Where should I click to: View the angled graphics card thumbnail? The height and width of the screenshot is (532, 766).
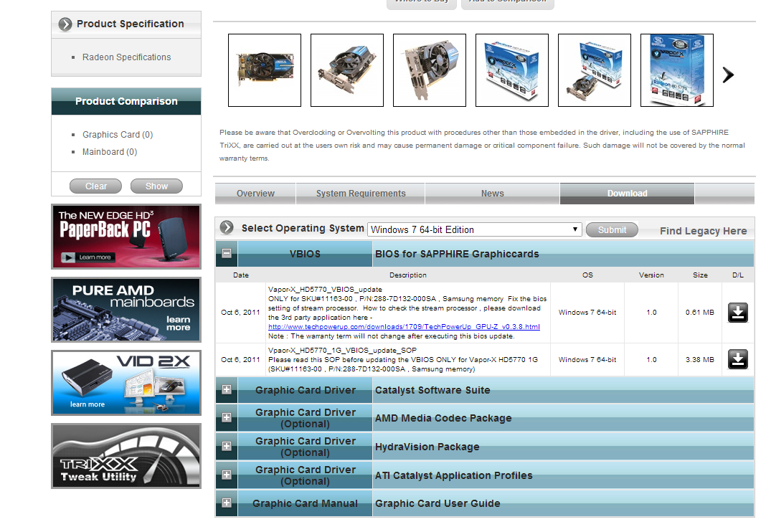347,70
